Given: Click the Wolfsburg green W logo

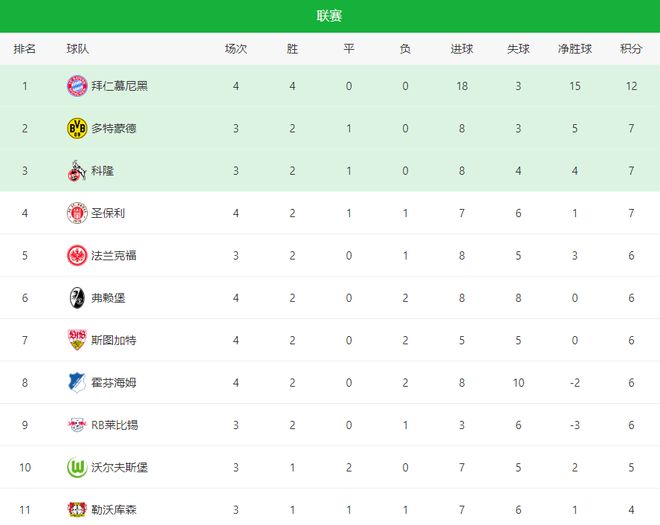Looking at the screenshot, I should (77, 467).
